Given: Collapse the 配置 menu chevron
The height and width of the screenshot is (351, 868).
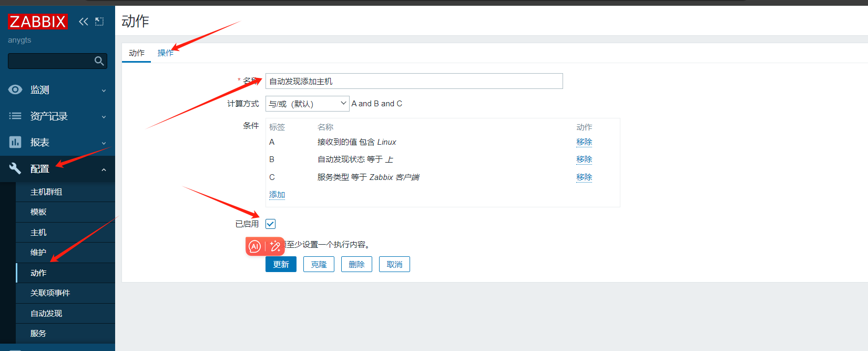Looking at the screenshot, I should tap(104, 169).
